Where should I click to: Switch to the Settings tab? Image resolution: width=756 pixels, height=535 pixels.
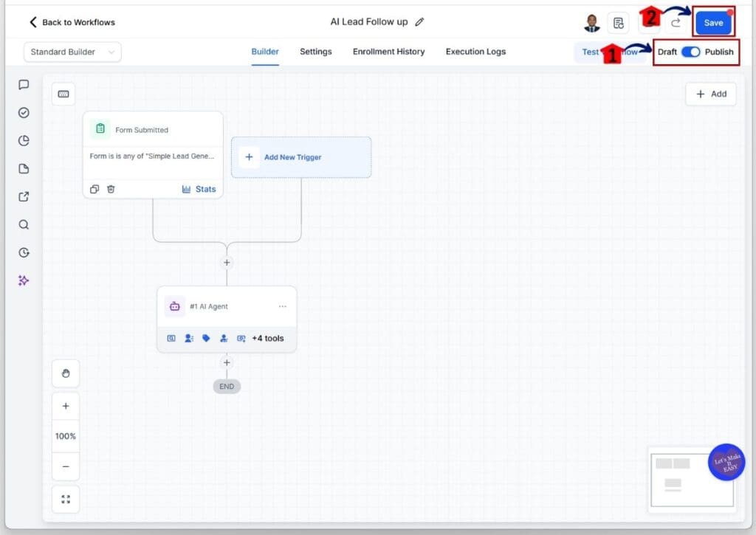316,52
